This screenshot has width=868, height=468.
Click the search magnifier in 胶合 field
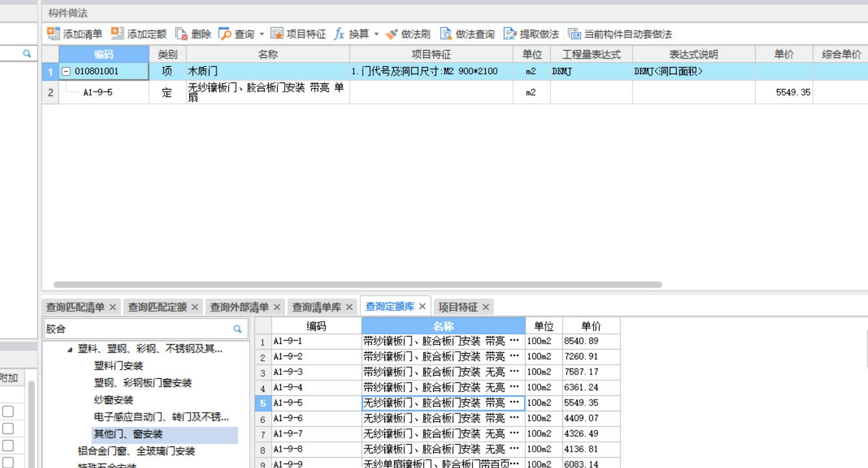point(237,329)
